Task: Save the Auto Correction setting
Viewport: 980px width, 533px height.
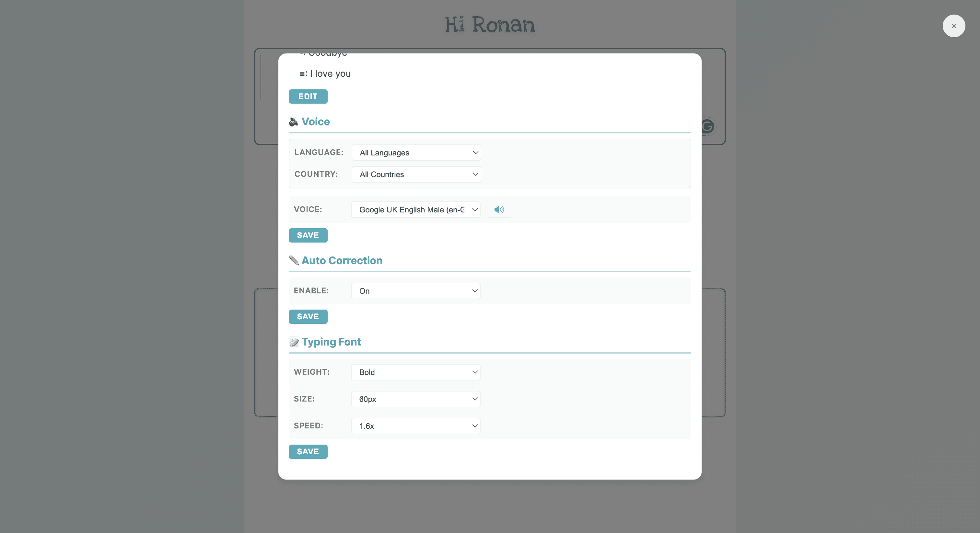Action: 308,317
